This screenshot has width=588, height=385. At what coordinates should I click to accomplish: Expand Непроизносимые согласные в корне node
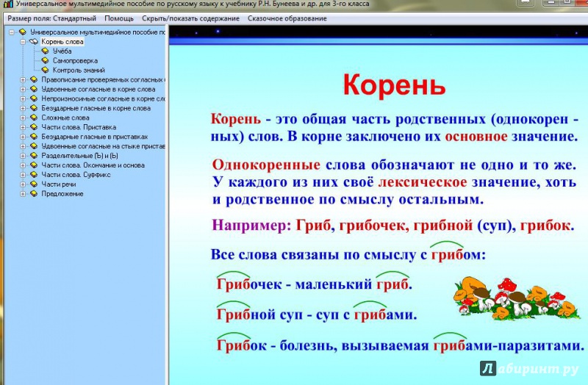(23, 98)
